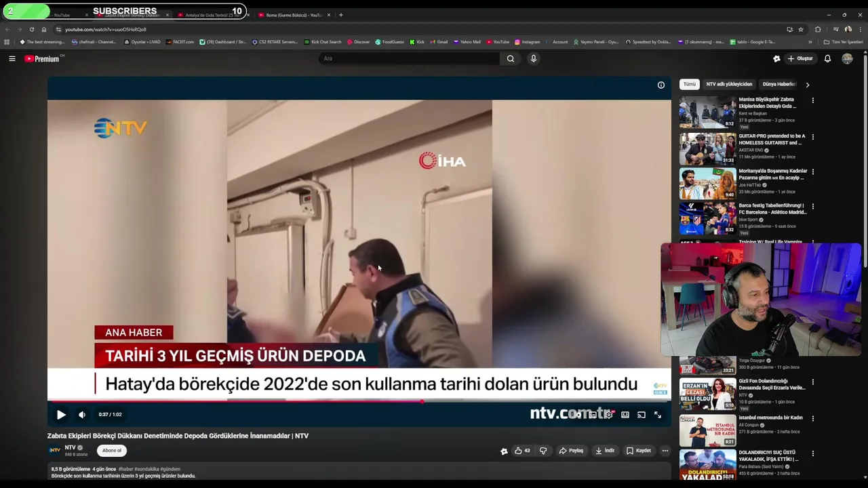Toggle subtitles in the player
Screen dimensions: 868x488
coord(593,415)
